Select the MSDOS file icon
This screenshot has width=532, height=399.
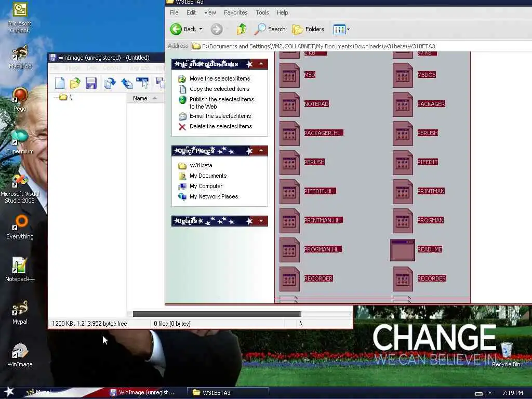tap(403, 75)
